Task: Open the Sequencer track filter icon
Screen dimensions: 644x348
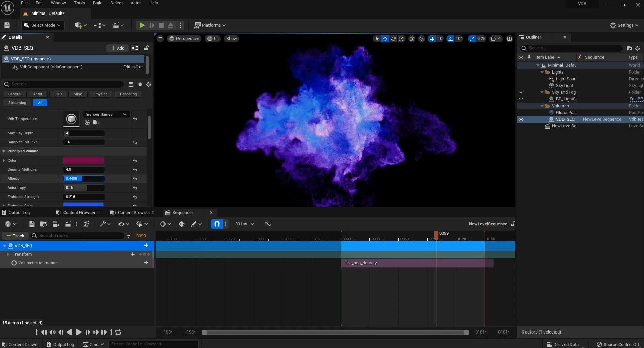Action: (128, 236)
